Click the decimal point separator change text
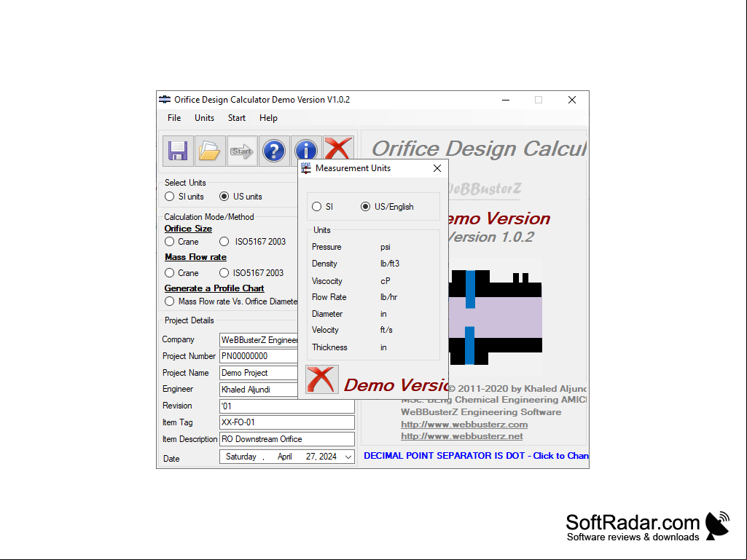The width and height of the screenshot is (747, 560). pos(476,456)
